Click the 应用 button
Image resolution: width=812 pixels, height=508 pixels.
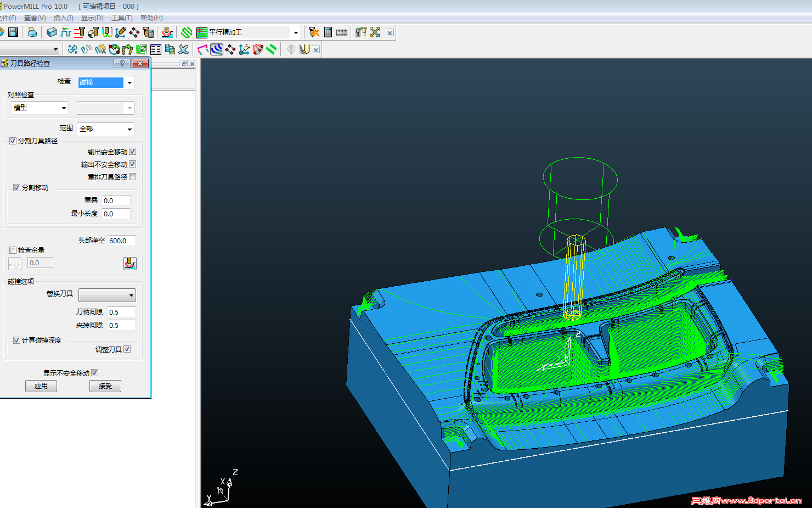(41, 386)
